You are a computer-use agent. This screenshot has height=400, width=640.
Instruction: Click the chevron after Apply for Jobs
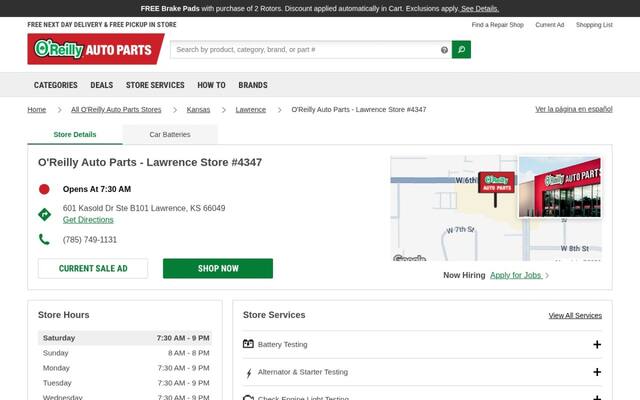click(547, 276)
